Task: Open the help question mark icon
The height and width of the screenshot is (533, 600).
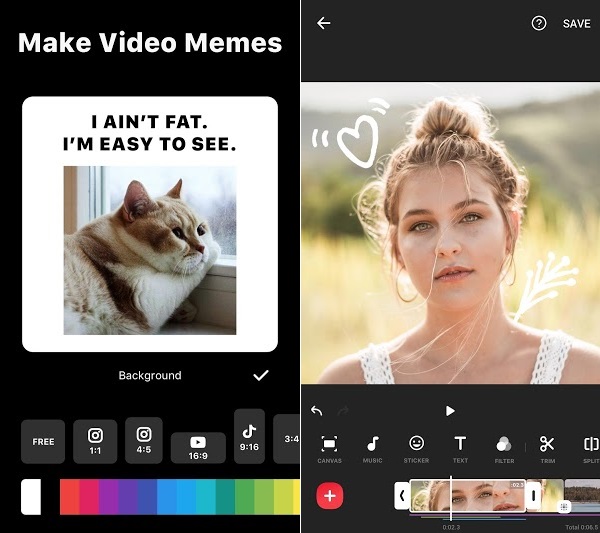Action: 539,23
